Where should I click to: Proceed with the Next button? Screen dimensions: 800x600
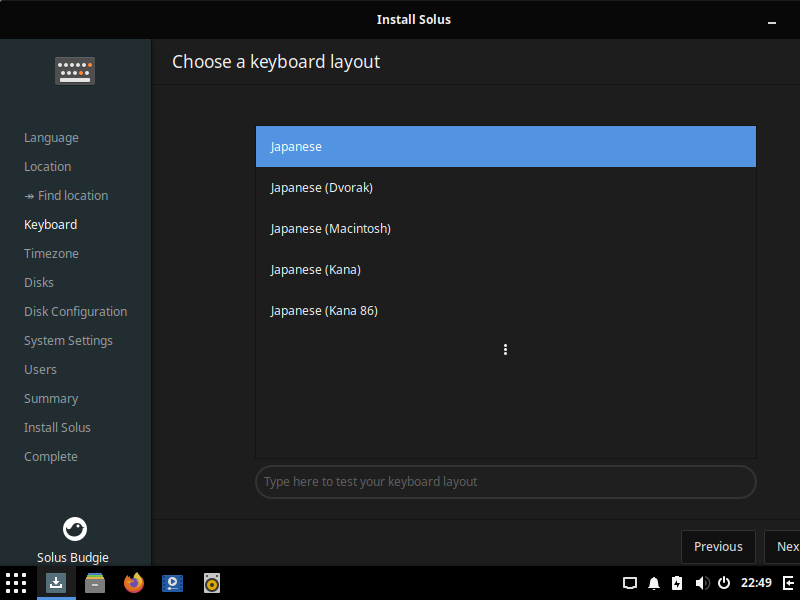[x=782, y=546]
